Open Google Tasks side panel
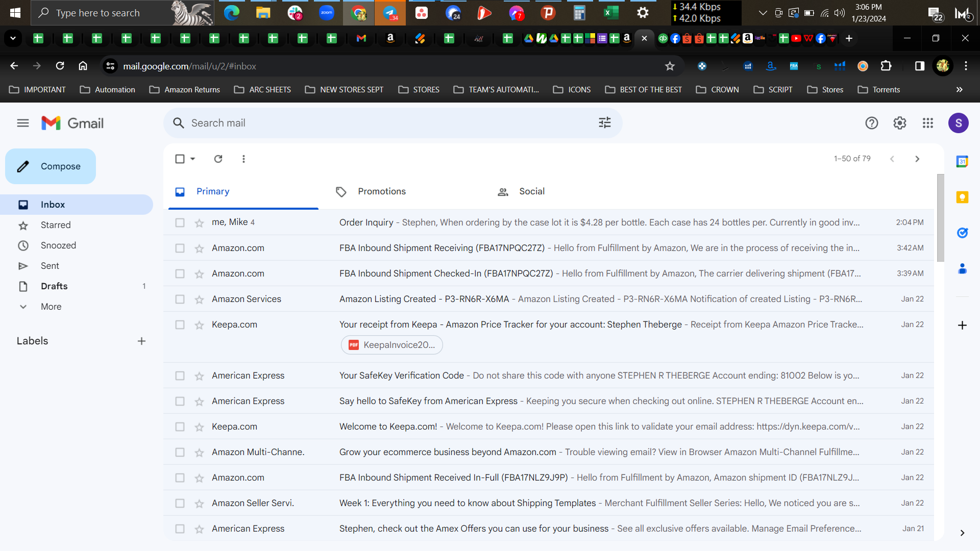 point(962,233)
